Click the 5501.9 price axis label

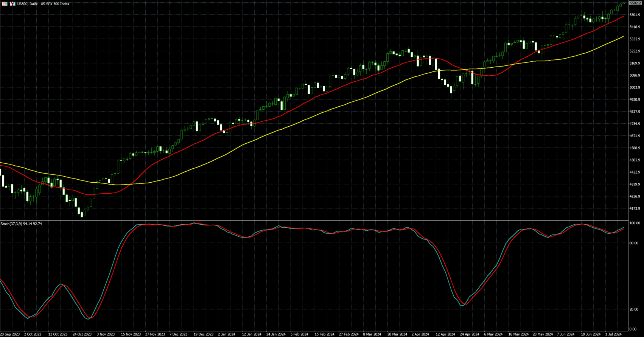[635, 15]
